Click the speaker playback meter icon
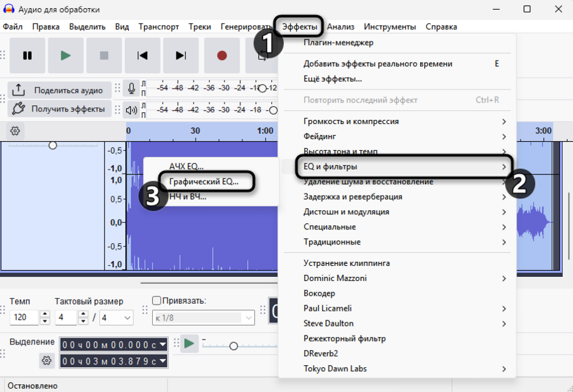The height and width of the screenshot is (392, 573). [x=131, y=110]
